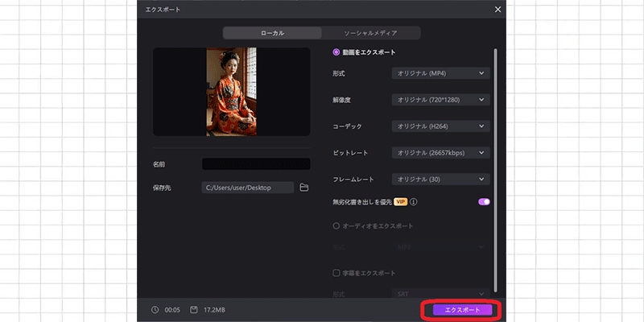
Task: Open the 形式 オリジナル (MP4) dropdown
Action: point(440,73)
